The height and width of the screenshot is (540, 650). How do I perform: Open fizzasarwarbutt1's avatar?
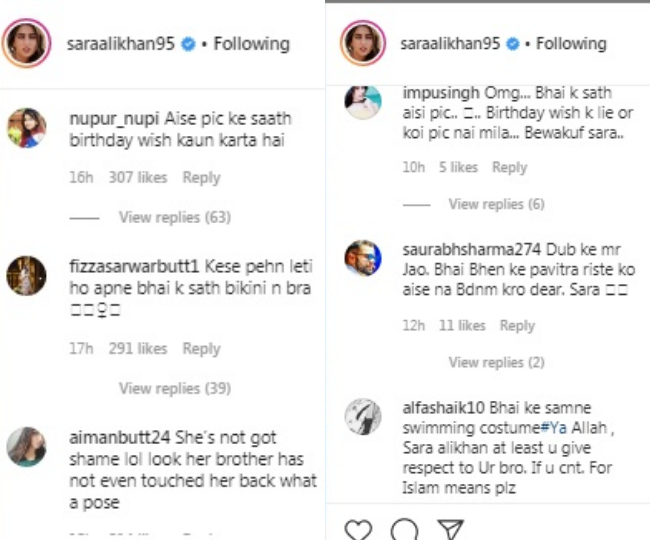click(x=26, y=274)
